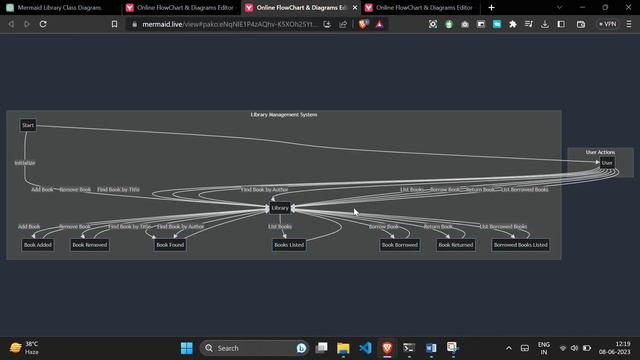Click the battery tray icon

pyautogui.click(x=587, y=348)
